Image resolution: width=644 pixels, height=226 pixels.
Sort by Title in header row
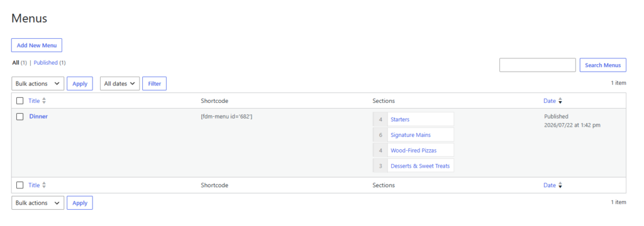click(34, 101)
